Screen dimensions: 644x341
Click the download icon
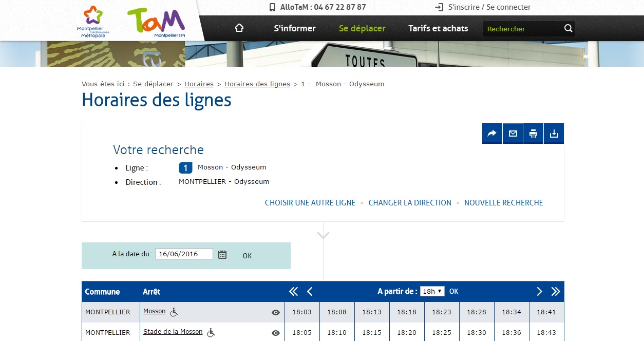coord(554,134)
